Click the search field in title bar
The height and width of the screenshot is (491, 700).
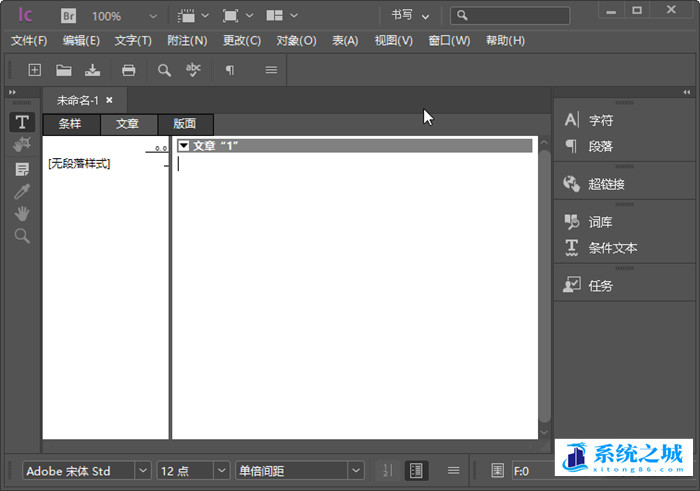point(510,16)
